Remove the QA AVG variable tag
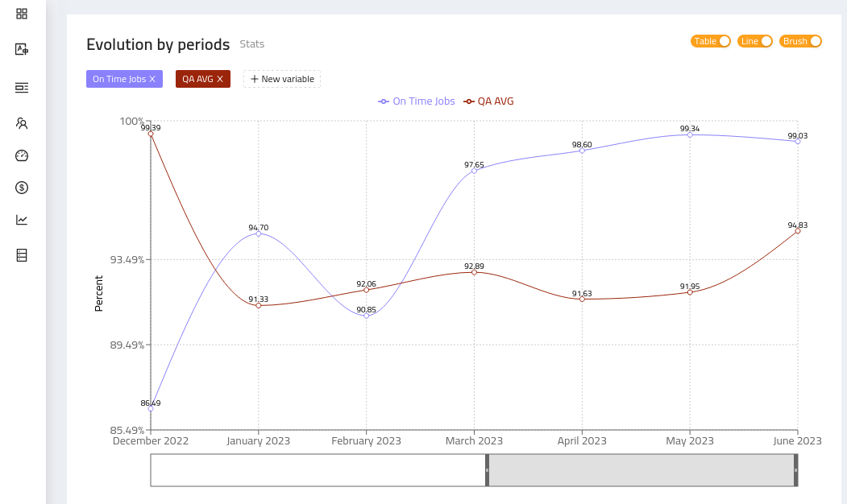 coord(220,79)
